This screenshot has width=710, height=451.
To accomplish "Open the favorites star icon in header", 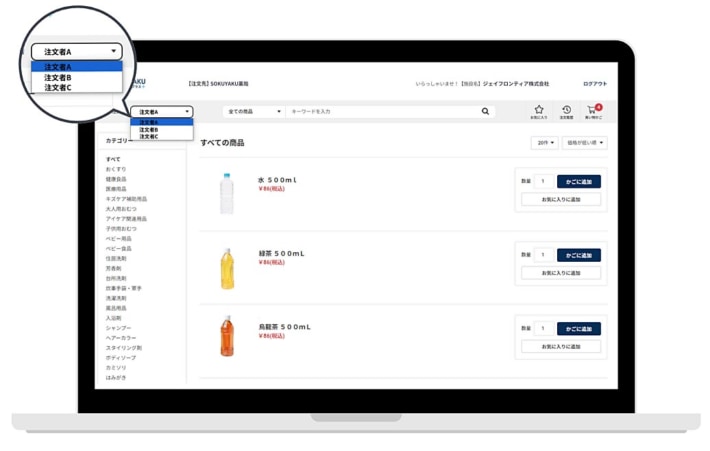I will [539, 110].
